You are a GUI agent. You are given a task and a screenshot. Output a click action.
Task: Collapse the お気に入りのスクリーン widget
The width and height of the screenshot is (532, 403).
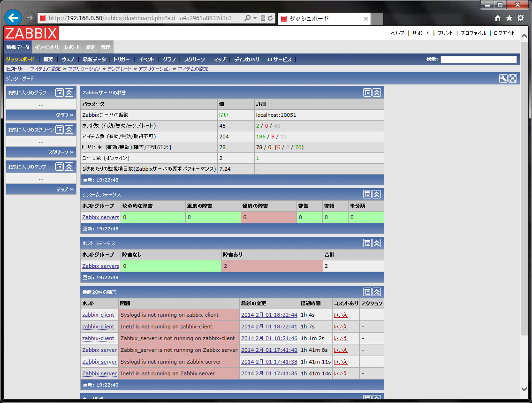(x=69, y=129)
